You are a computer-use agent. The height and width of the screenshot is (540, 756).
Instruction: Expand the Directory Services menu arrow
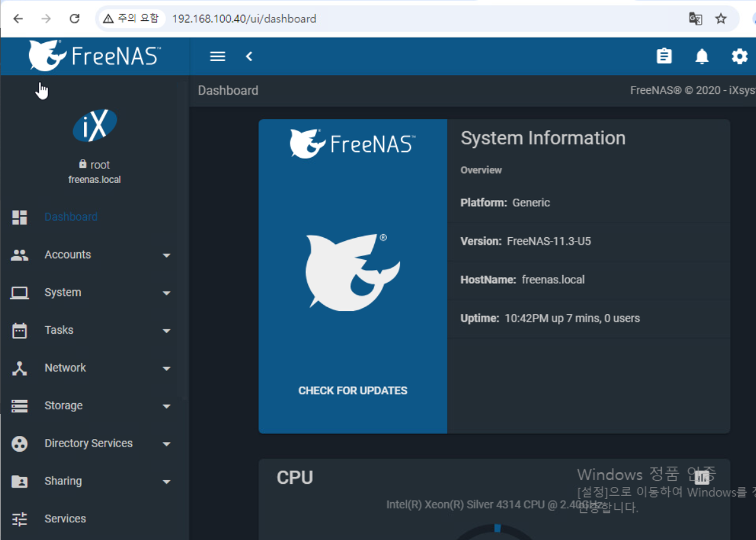(x=167, y=443)
